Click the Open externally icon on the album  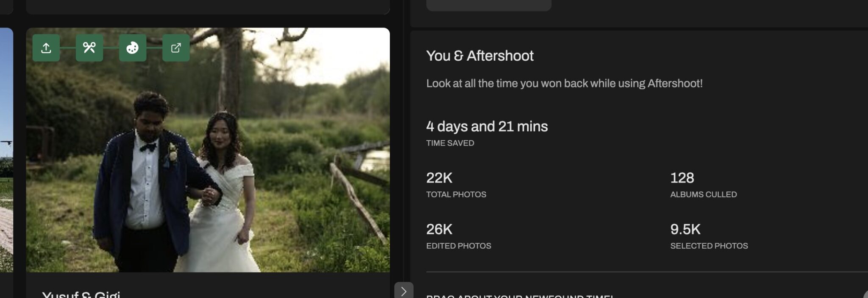pos(175,48)
